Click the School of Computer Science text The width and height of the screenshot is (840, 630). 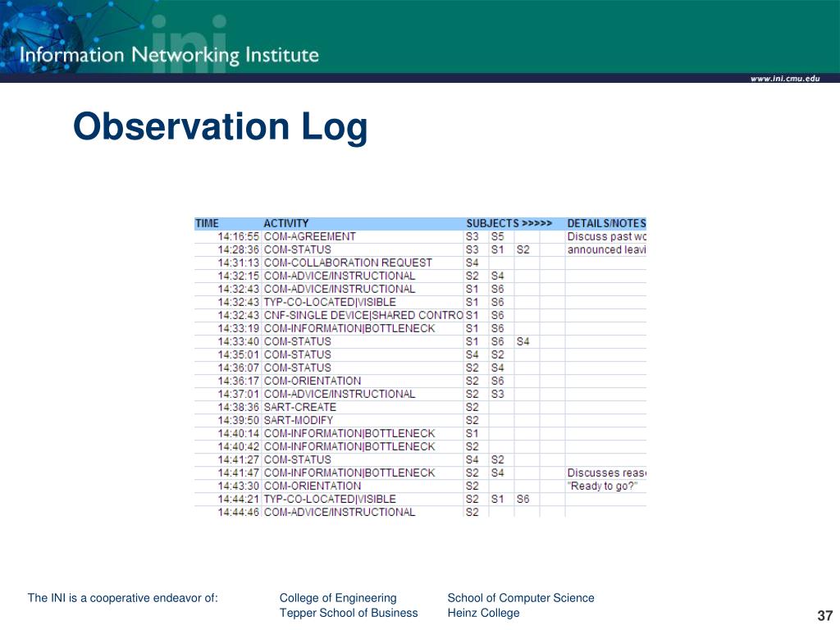pos(521,598)
